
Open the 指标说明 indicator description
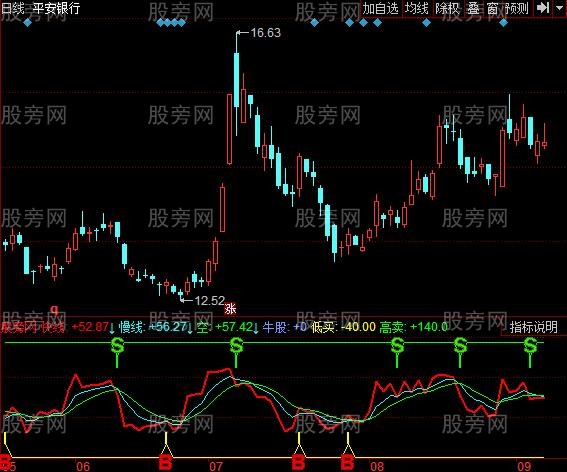pos(533,327)
